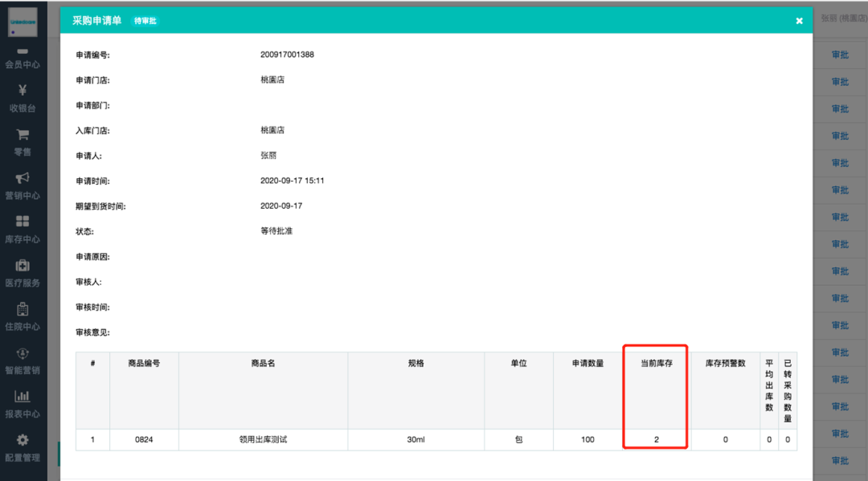Click status value 等待批准
868x481 pixels.
click(x=276, y=231)
